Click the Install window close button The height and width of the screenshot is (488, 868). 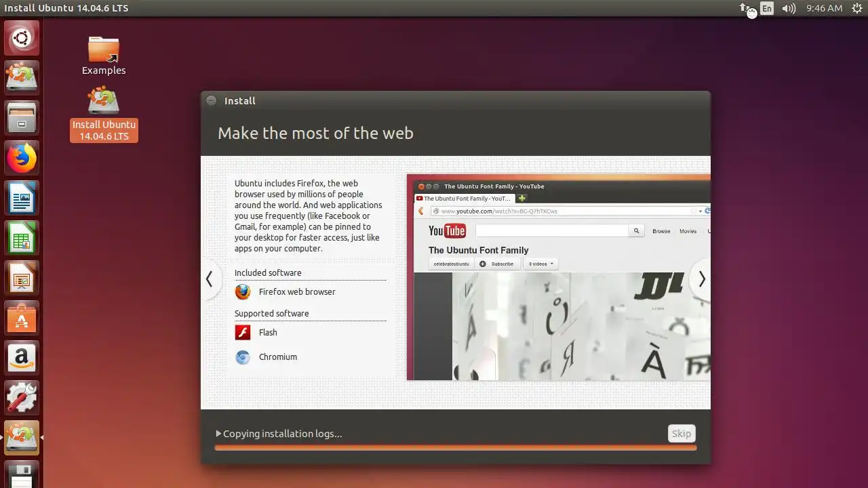coord(212,101)
